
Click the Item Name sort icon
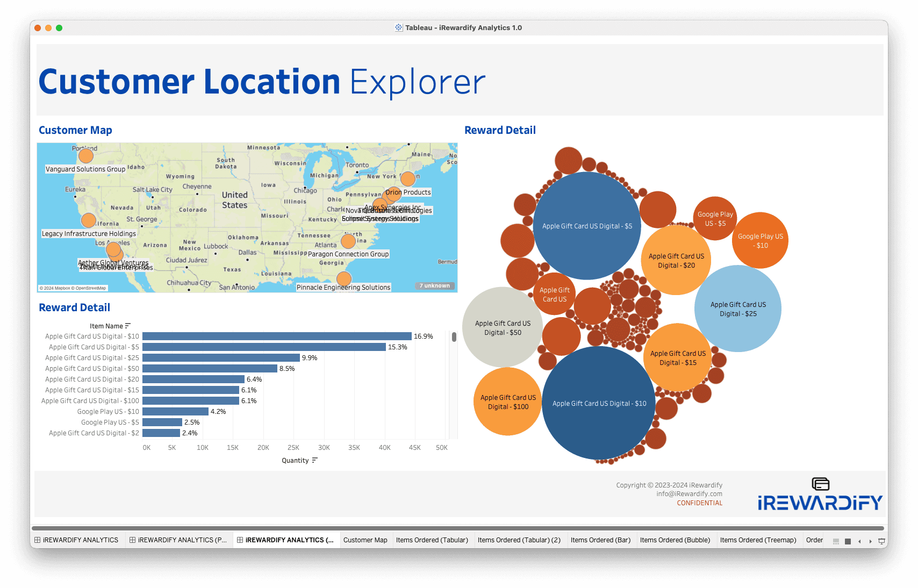pos(127,326)
